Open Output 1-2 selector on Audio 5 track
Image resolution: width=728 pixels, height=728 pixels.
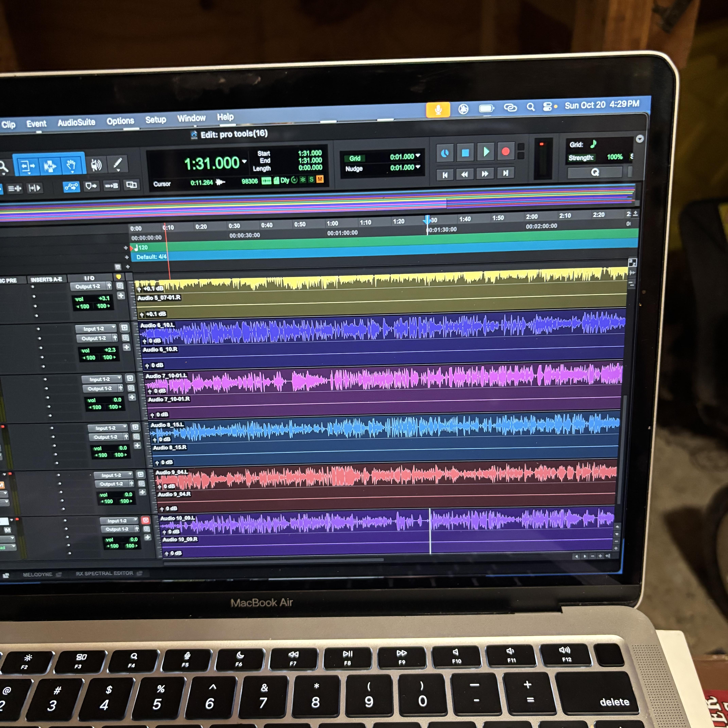[x=88, y=287]
